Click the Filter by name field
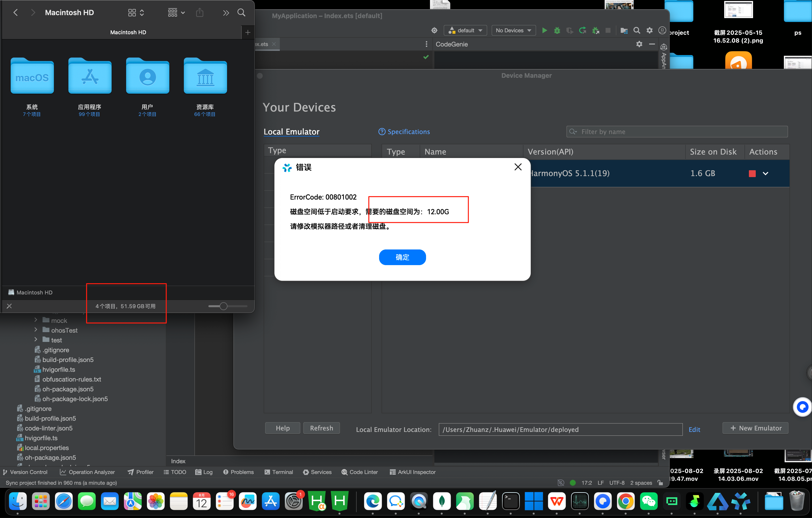Viewport: 812px width, 518px height. click(677, 132)
